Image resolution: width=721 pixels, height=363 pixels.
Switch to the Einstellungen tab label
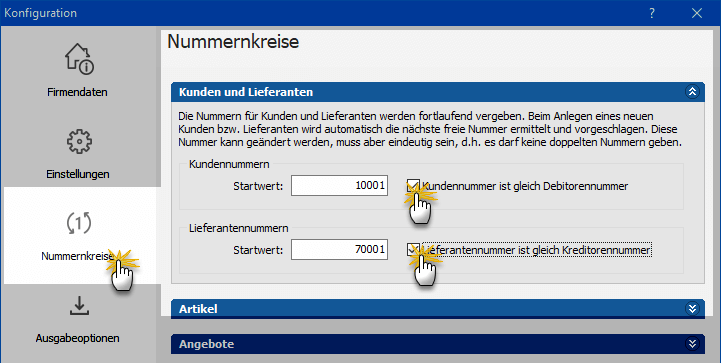pos(78,174)
